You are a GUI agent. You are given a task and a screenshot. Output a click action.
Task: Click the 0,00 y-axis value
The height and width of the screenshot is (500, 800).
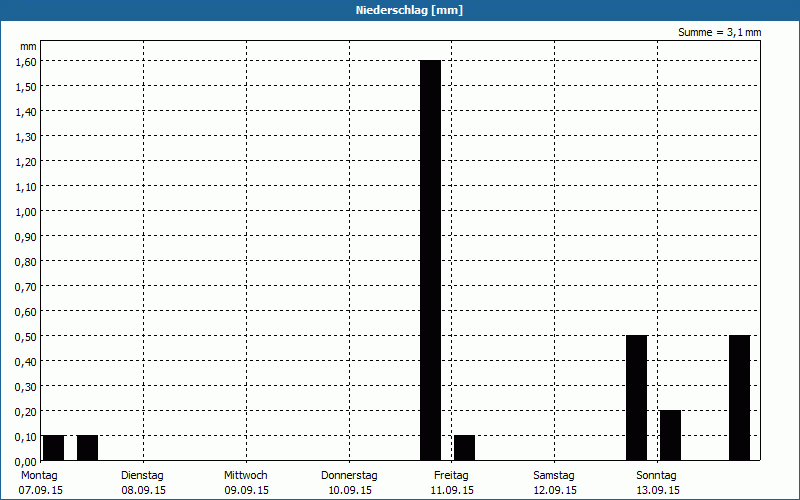click(26, 462)
